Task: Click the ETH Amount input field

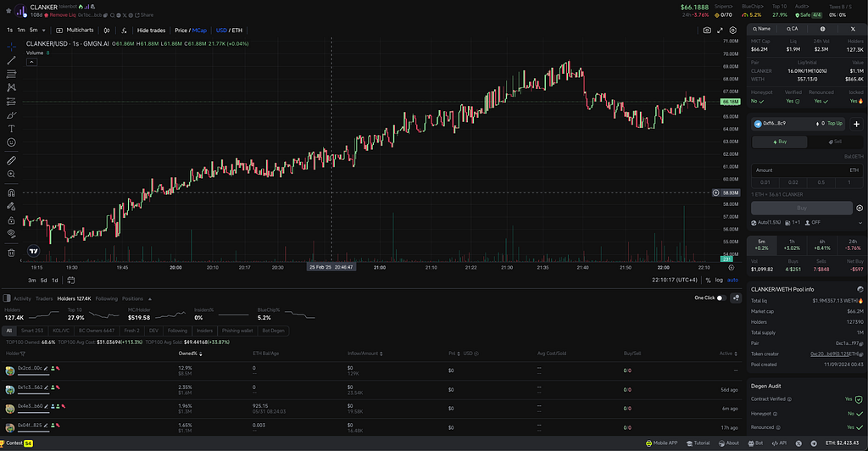Action: coord(807,170)
